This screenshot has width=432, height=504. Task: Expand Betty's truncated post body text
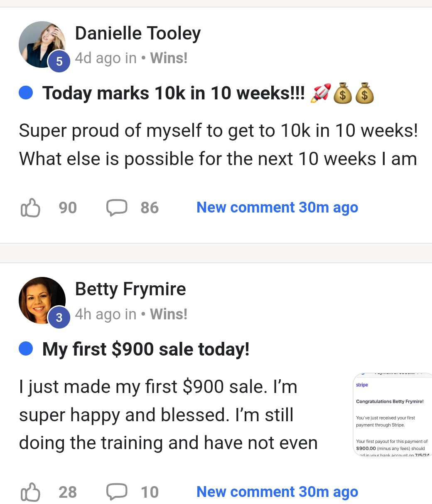[x=168, y=415]
